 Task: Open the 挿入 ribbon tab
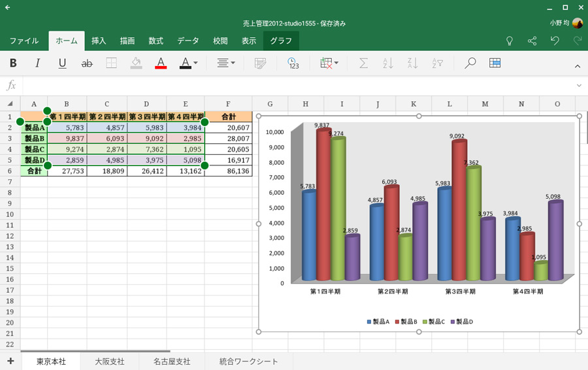[x=99, y=41]
